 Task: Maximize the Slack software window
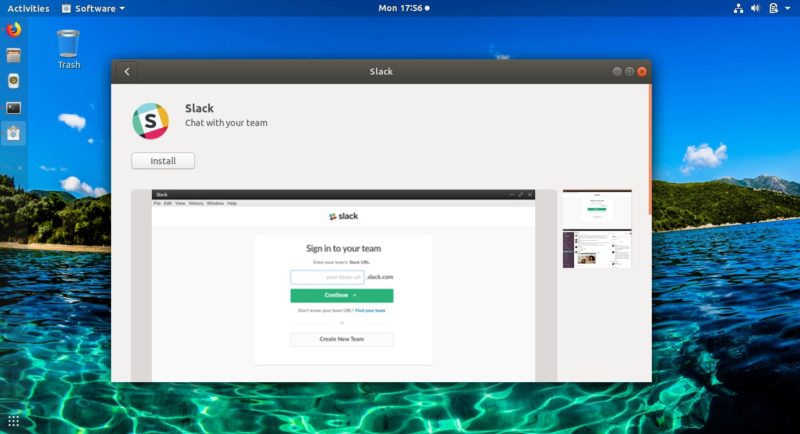(x=630, y=71)
